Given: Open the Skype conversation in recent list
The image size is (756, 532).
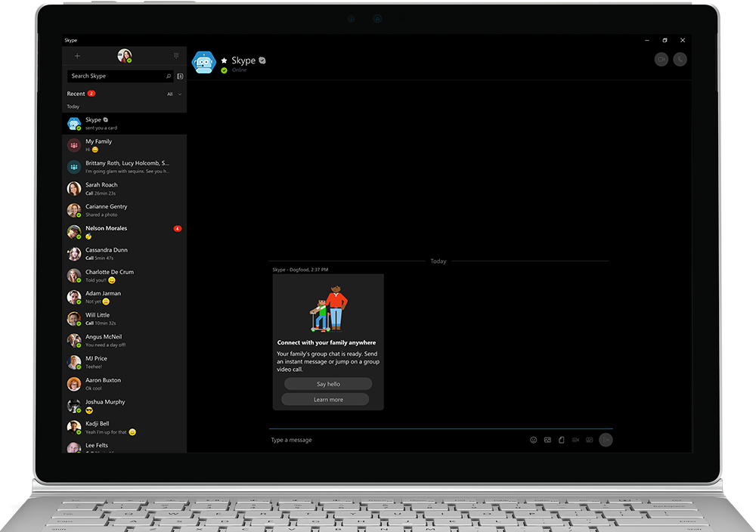Looking at the screenshot, I should pyautogui.click(x=125, y=124).
